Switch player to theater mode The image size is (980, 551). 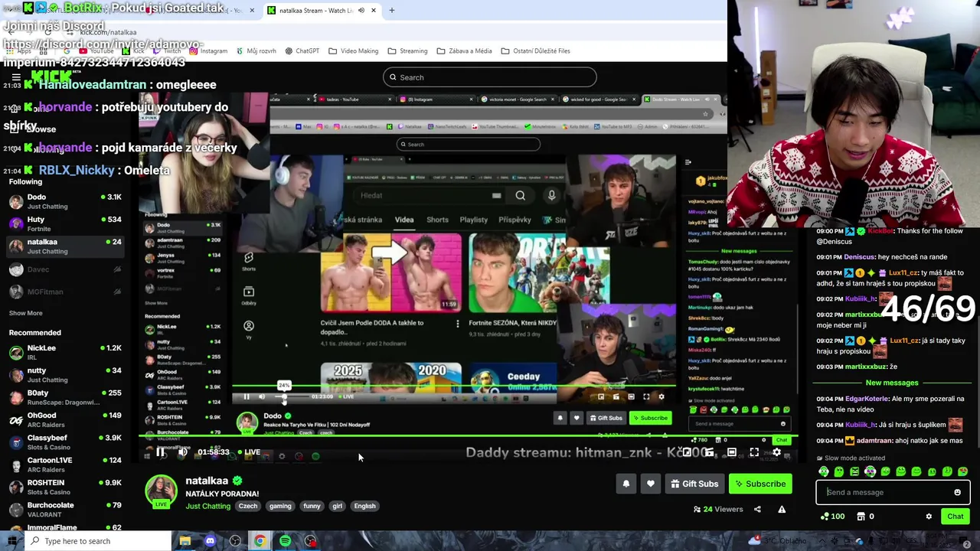(x=732, y=452)
